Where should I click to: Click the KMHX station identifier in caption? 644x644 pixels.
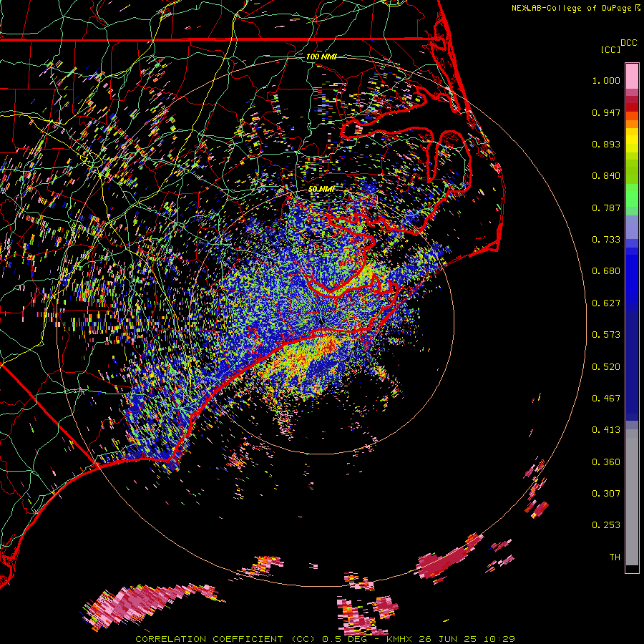[x=399, y=639]
